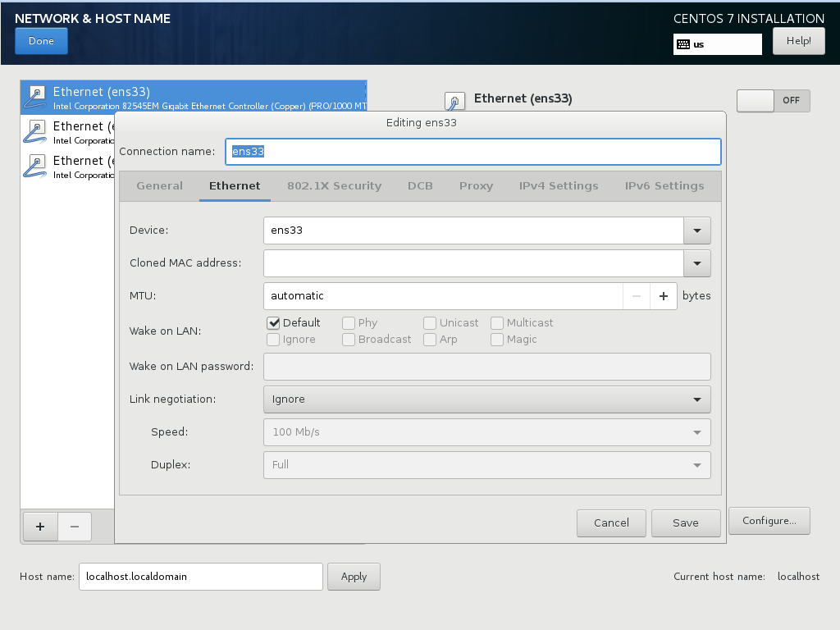Click the Ethernet plug icon beside the OFF switch
Screen dimensions: 840x630
pyautogui.click(x=454, y=101)
